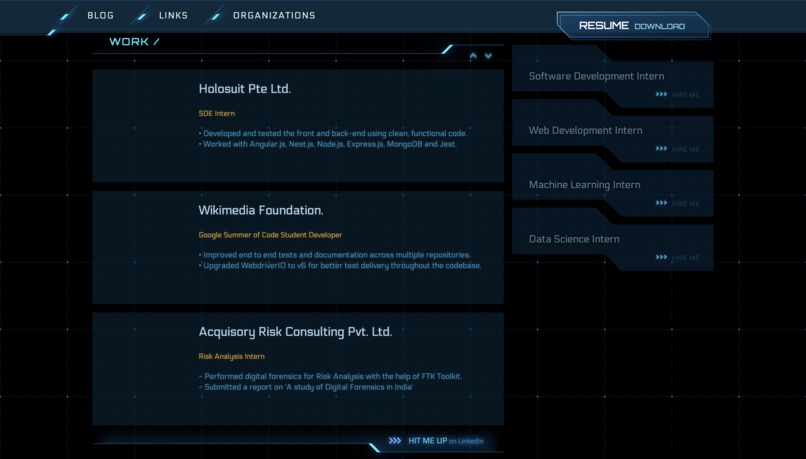Click triple-arrow icon on Software Development Intern card
Image resolution: width=806 pixels, height=459 pixels.
pyautogui.click(x=662, y=94)
